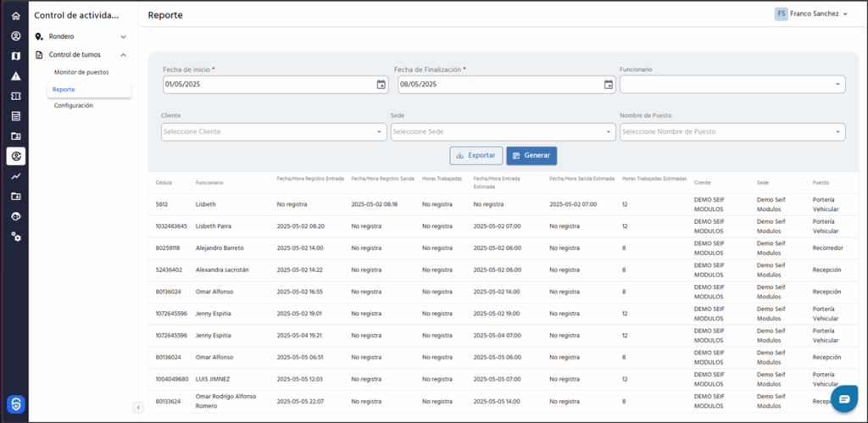Click the Rondero location pin icon
Screen dimensions: 868x423
click(x=39, y=36)
